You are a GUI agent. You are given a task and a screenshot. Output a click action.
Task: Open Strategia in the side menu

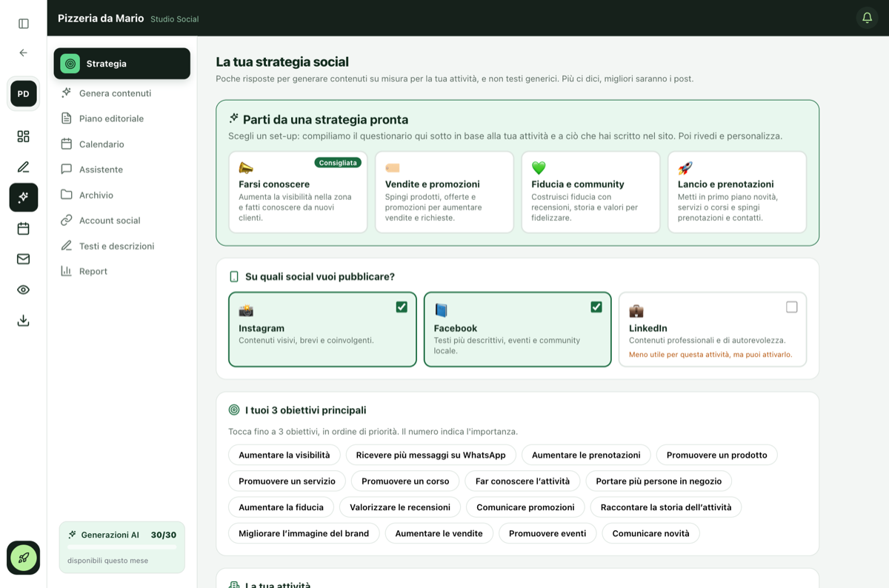(122, 64)
